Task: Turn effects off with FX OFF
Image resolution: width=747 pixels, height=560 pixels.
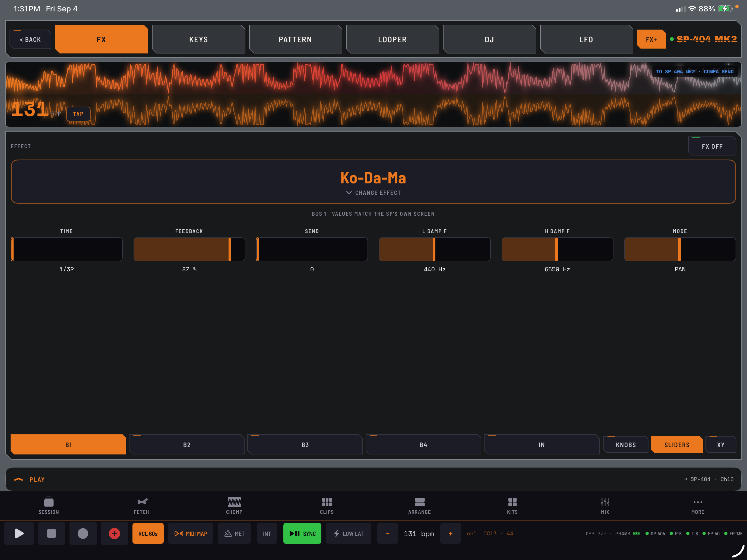Action: (712, 146)
